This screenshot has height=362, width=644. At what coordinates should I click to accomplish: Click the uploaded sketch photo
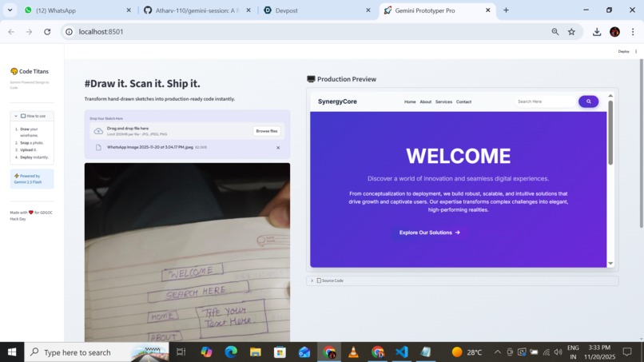pos(187,253)
